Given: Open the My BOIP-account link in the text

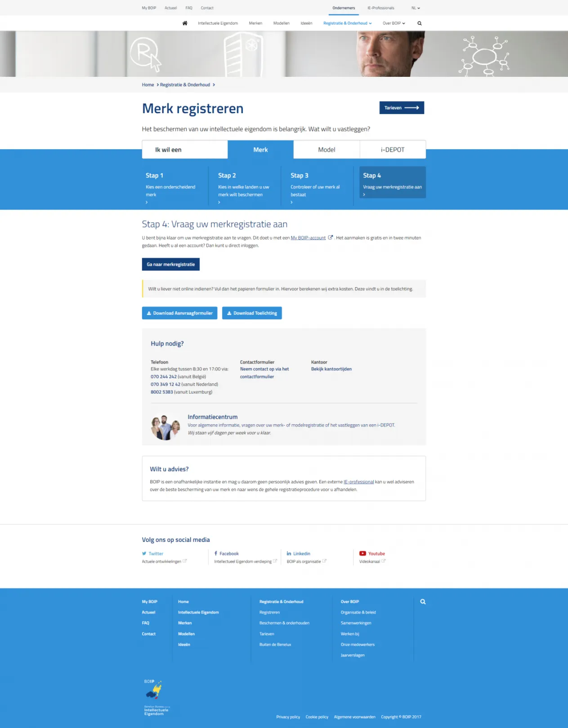Looking at the screenshot, I should tap(308, 238).
